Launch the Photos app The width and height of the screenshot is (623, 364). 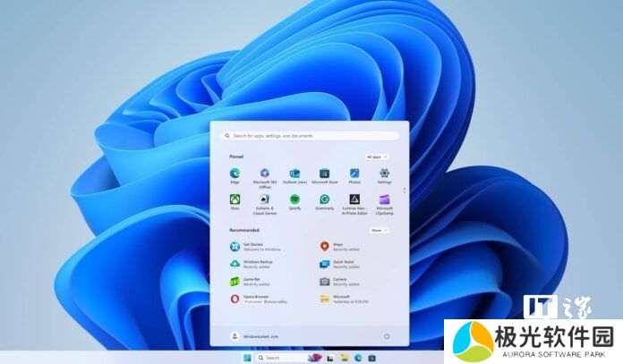(354, 174)
